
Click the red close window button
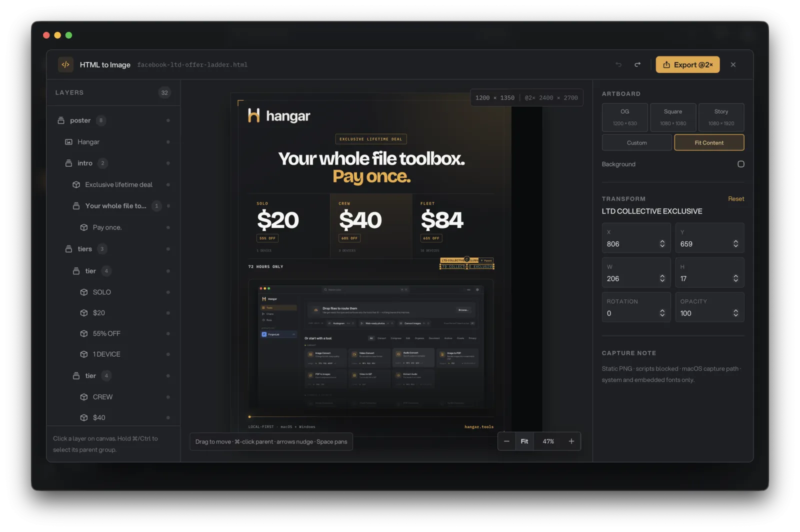click(46, 35)
